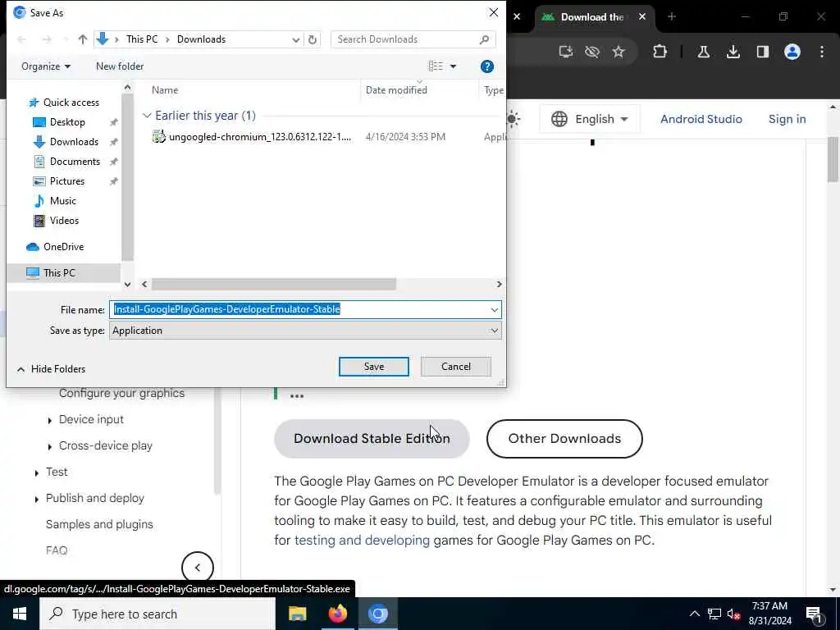Refresh the Downloads folder view

coord(313,39)
